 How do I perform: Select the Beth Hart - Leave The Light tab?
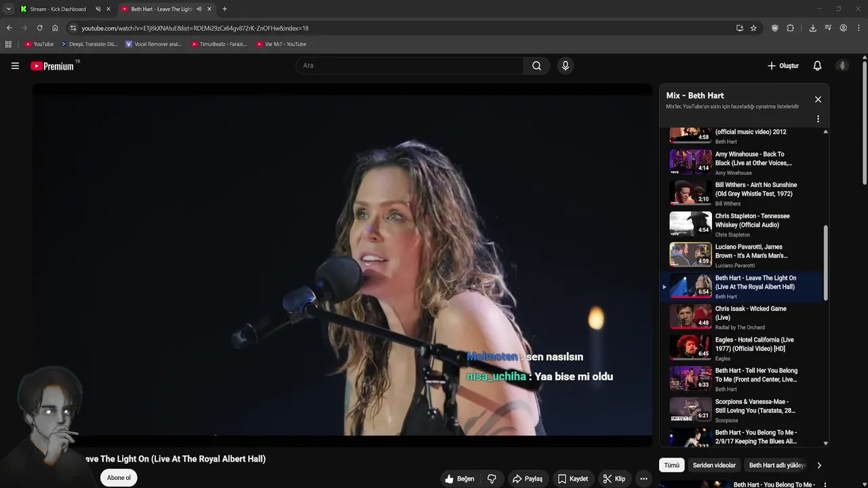click(x=161, y=9)
